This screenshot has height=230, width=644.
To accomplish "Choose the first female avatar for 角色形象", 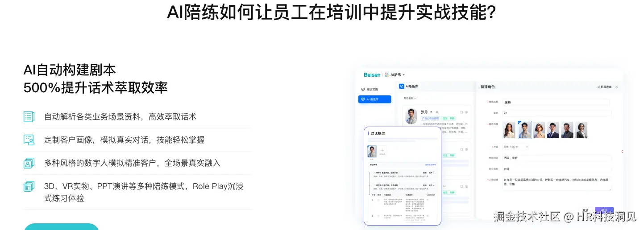I will (x=509, y=130).
